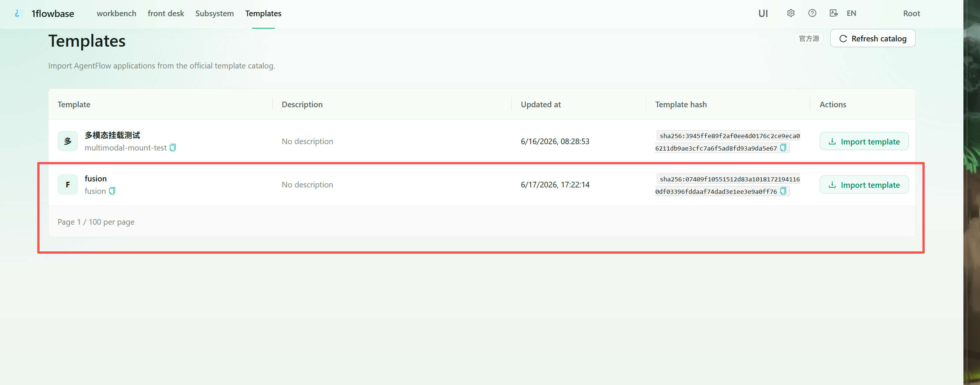
Task: Click the Updated at column header
Action: (x=540, y=104)
